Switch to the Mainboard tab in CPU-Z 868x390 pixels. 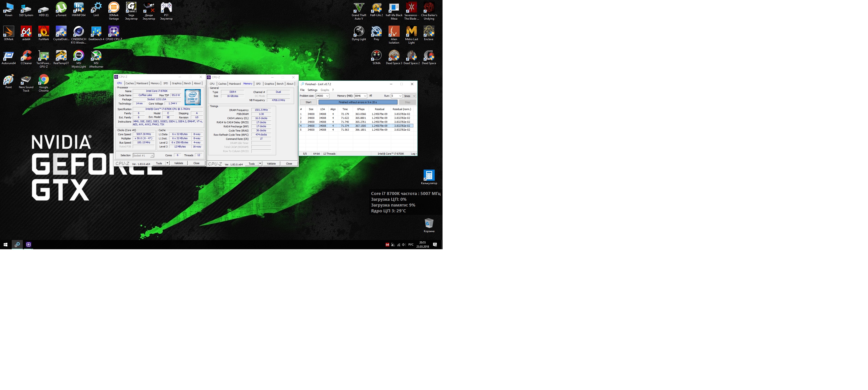point(142,83)
